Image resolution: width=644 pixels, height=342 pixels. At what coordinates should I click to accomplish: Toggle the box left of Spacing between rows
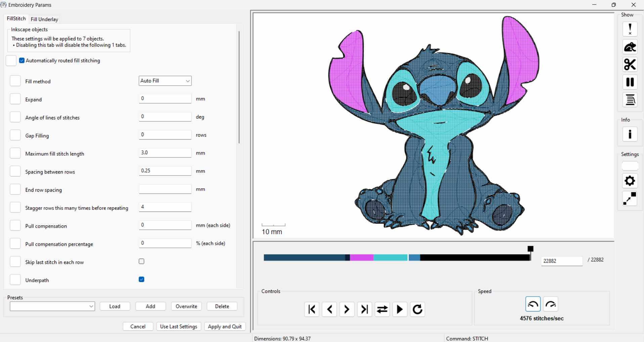point(15,172)
